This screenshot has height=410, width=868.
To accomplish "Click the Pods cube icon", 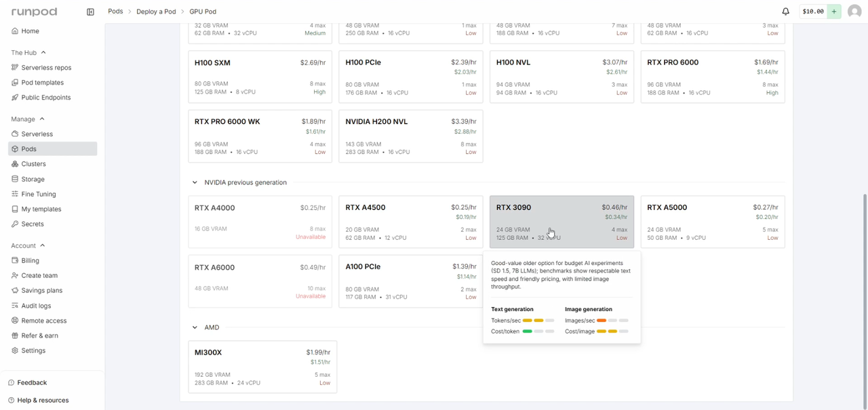I will (x=15, y=149).
